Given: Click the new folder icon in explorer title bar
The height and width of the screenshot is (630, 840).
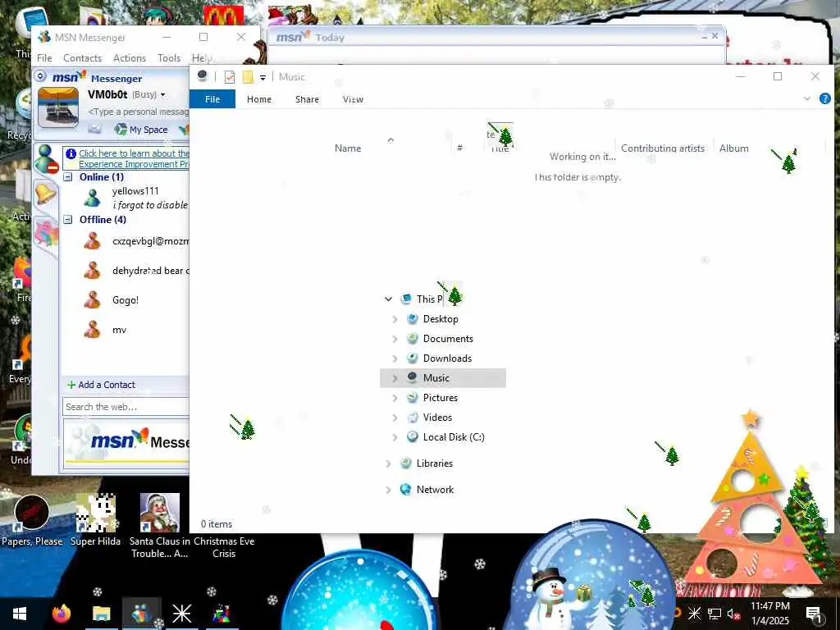Looking at the screenshot, I should tap(248, 77).
